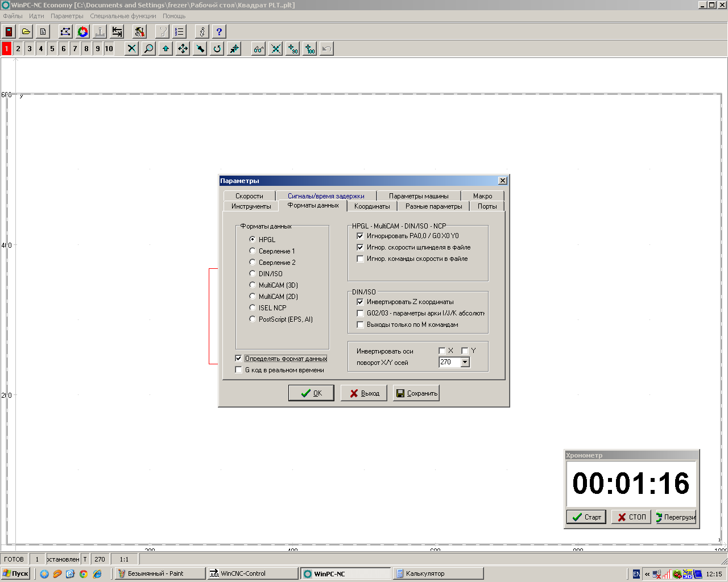Screen dimensions: 728x582
Task: Click the cyan up arrow icon
Action: pos(166,48)
